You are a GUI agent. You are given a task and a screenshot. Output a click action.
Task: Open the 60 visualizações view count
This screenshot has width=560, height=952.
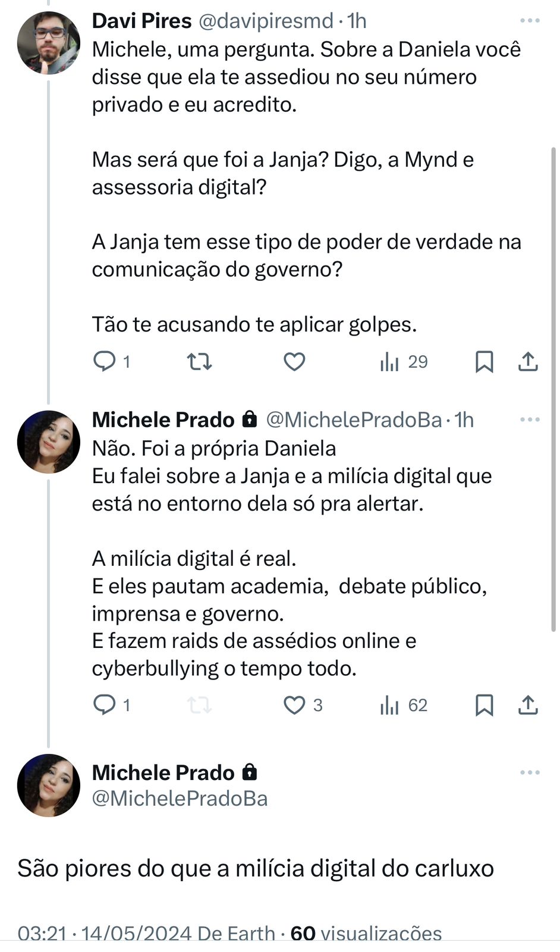(x=366, y=933)
